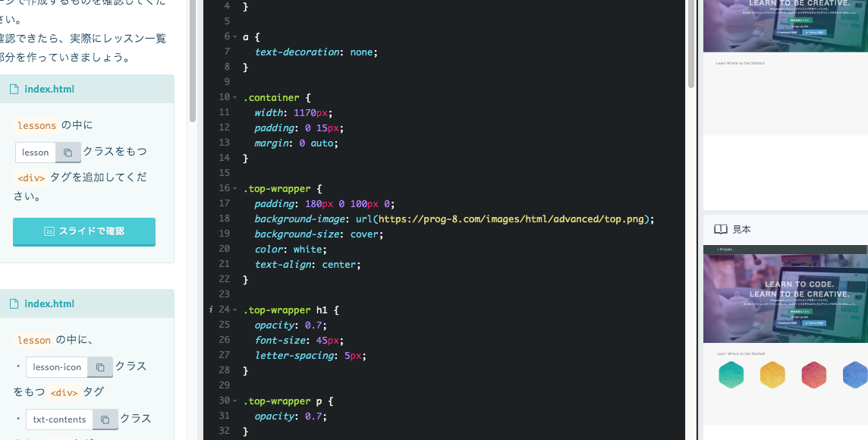Screen dimensions: 868x440
Task: Click the book icon beside 見本
Action: pyautogui.click(x=720, y=229)
